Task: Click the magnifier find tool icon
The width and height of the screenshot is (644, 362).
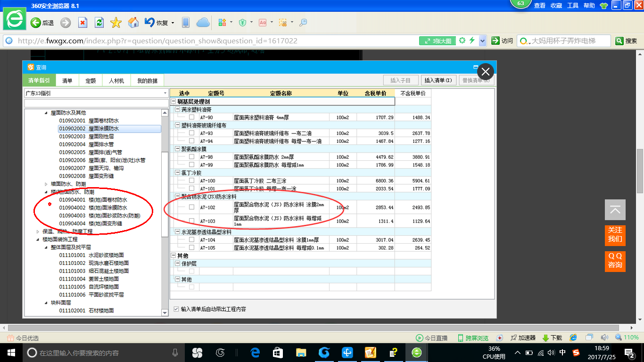Action: tap(303, 23)
